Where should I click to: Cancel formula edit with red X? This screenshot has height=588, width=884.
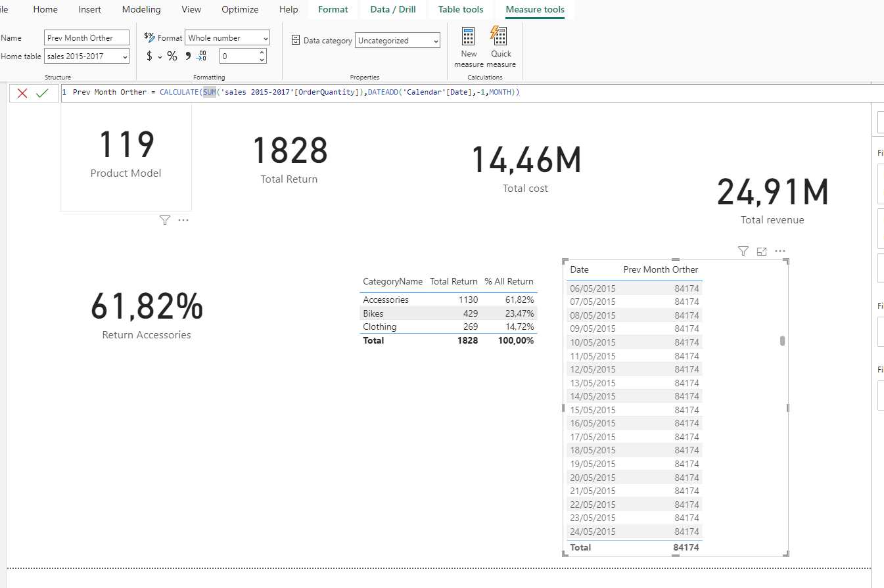pos(22,93)
